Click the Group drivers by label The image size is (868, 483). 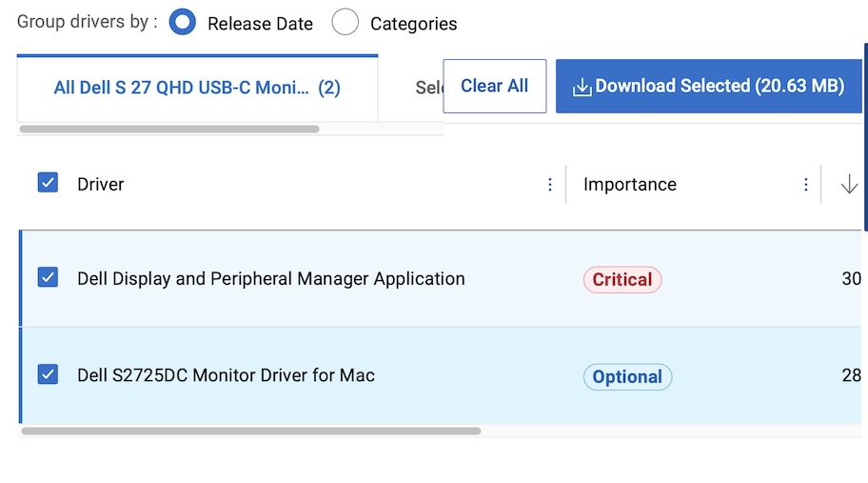[87, 22]
